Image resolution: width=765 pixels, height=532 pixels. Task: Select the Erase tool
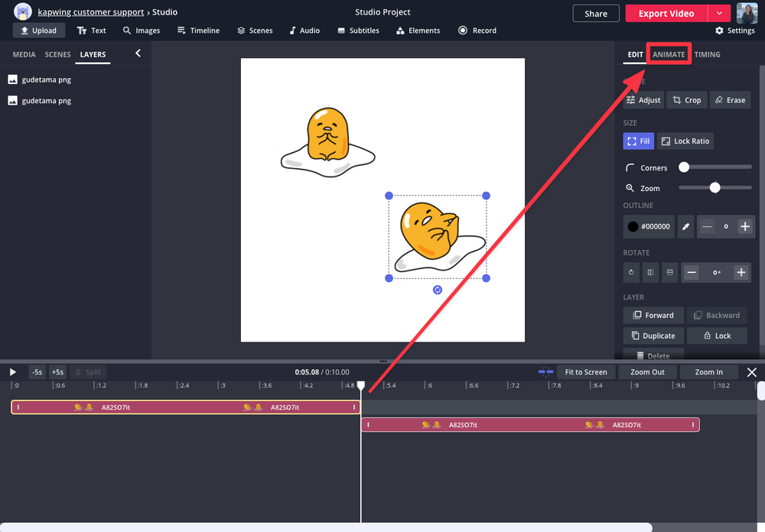coord(730,99)
